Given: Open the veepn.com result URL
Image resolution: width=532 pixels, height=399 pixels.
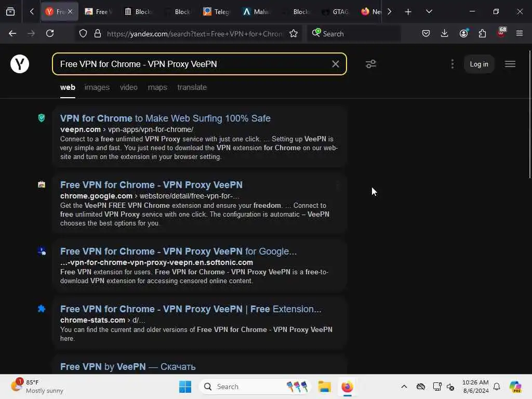Looking at the screenshot, I should (x=127, y=129).
